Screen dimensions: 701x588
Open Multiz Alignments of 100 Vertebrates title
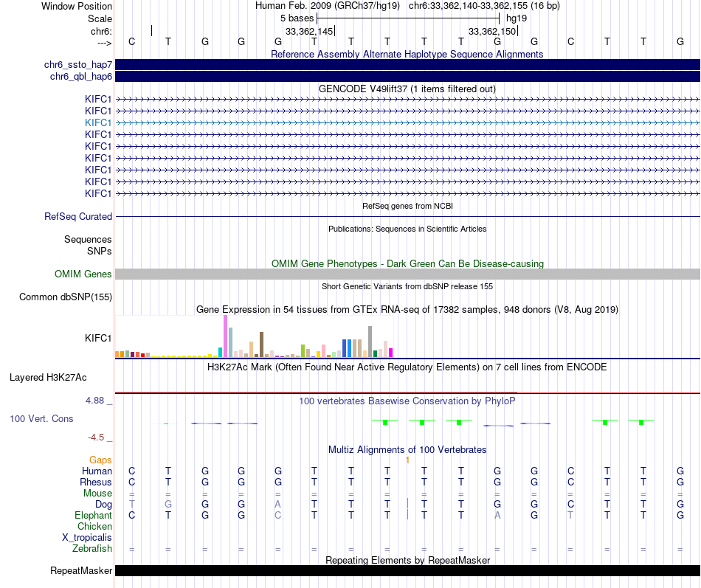pyautogui.click(x=407, y=450)
